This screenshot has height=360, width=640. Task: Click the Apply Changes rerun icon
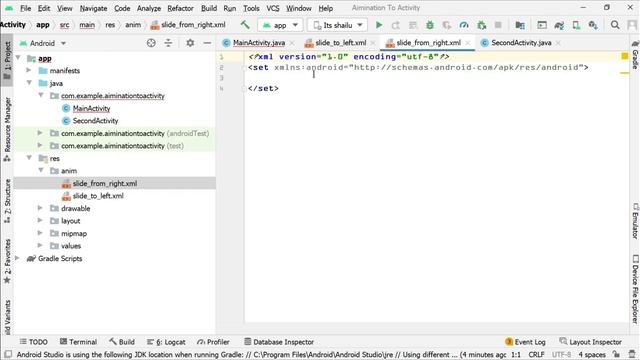(x=396, y=25)
